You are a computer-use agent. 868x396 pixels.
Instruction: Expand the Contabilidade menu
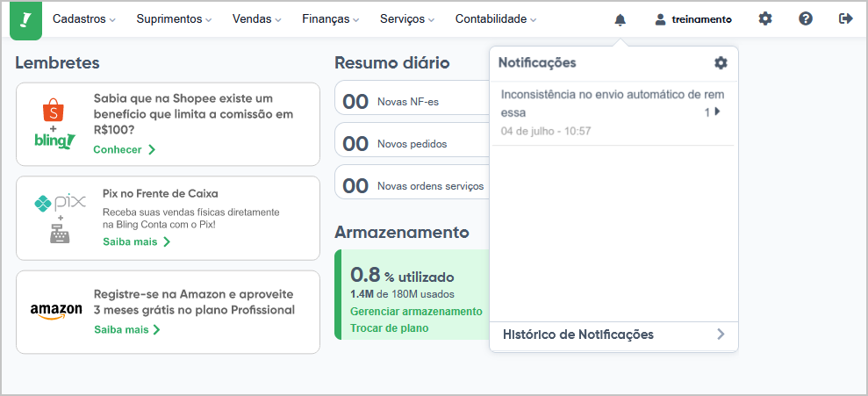[496, 19]
